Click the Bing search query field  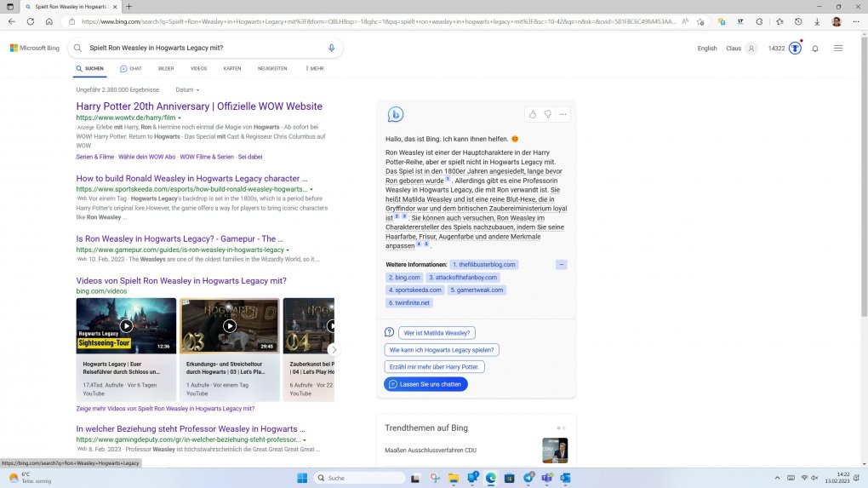click(x=205, y=49)
